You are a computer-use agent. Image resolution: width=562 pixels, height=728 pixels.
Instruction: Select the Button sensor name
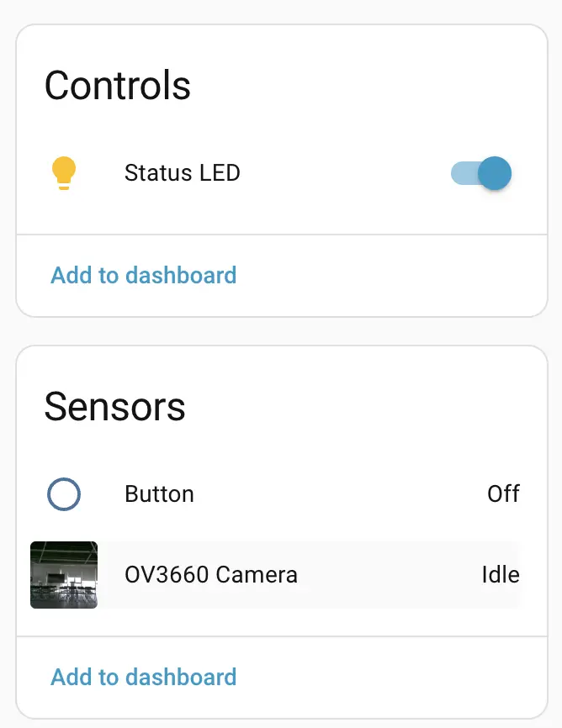click(x=159, y=494)
